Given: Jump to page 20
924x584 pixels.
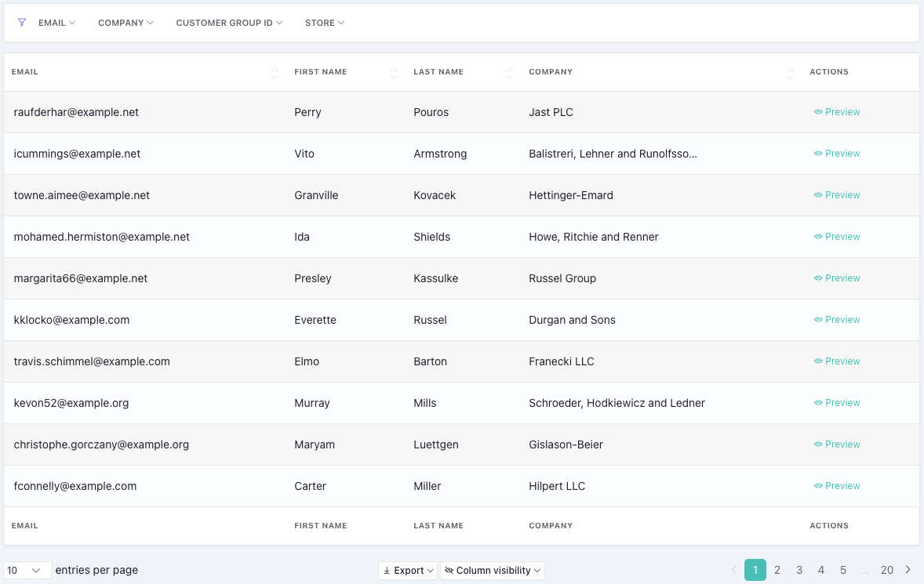Looking at the screenshot, I should [886, 570].
